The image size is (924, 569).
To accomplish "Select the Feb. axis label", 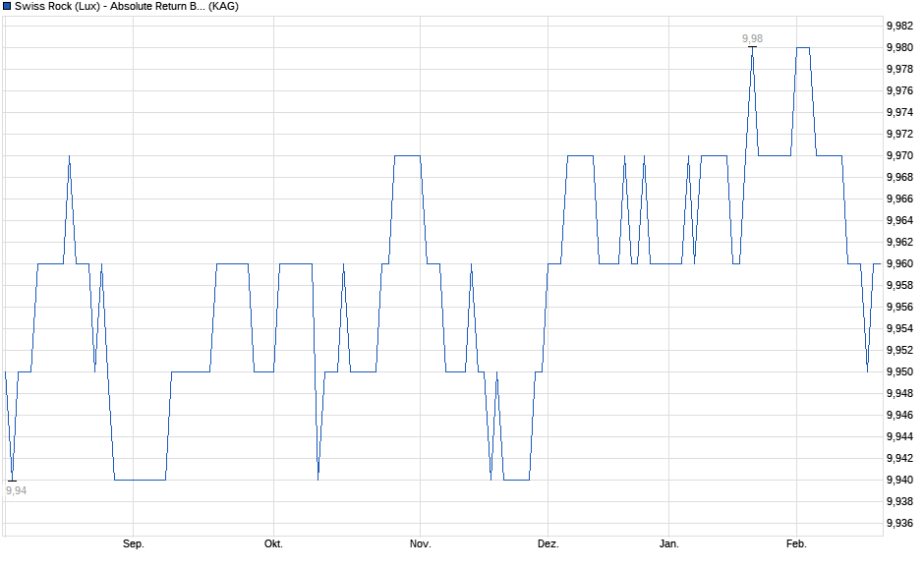I will tap(798, 541).
